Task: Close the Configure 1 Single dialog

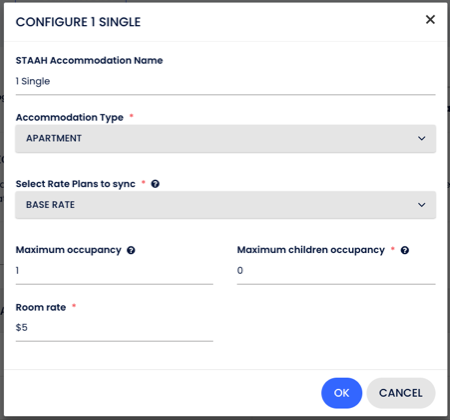Action: click(x=430, y=20)
